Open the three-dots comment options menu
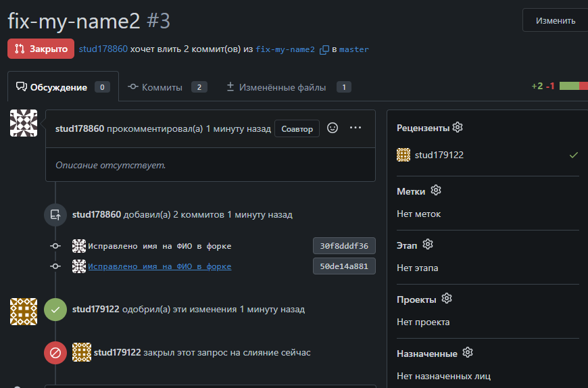 click(x=356, y=128)
